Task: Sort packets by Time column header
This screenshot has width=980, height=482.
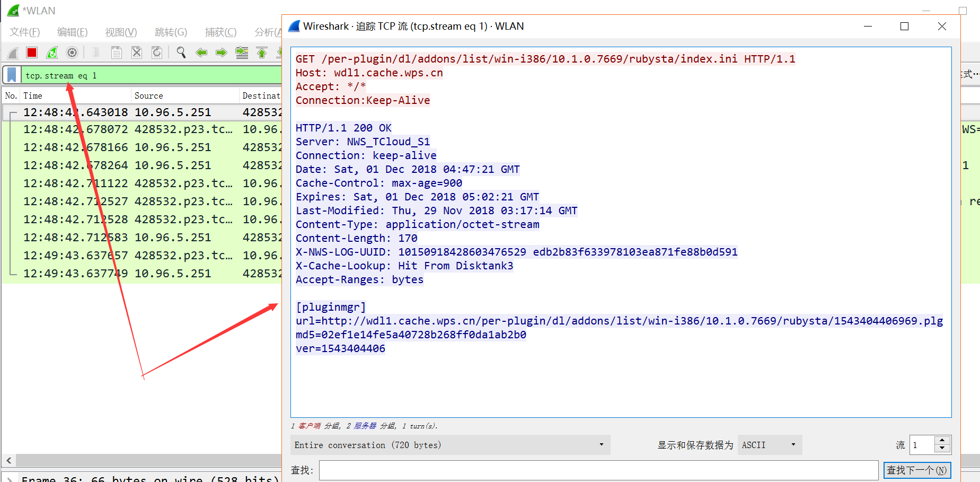Action: point(76,95)
